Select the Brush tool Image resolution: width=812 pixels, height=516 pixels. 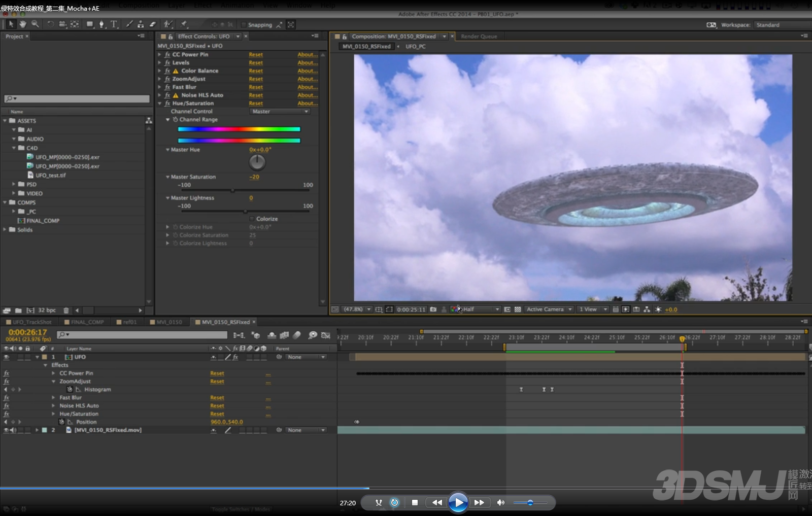(x=129, y=24)
